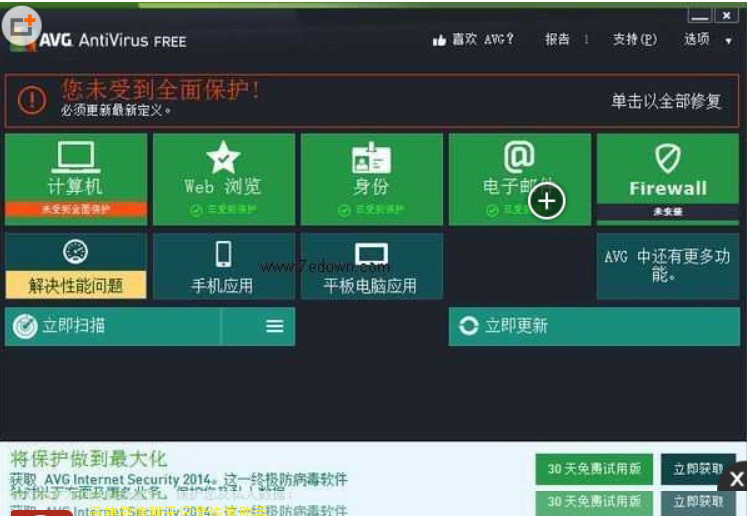Click Web 浏览 已受到保护 status text
The width and height of the screenshot is (747, 516).
tap(223, 210)
